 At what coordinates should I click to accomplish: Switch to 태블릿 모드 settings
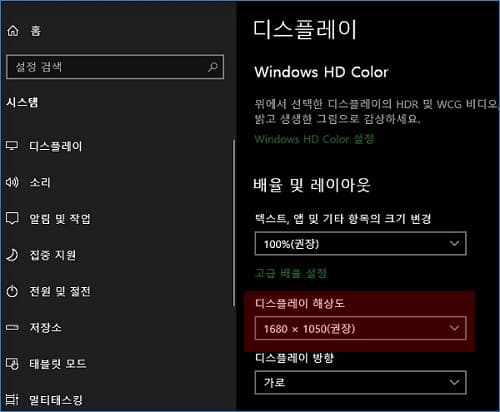click(x=58, y=364)
